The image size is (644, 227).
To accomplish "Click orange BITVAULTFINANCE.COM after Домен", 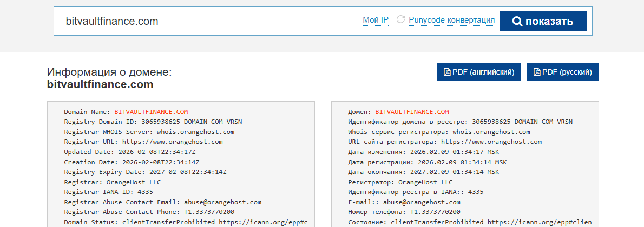I will (412, 112).
